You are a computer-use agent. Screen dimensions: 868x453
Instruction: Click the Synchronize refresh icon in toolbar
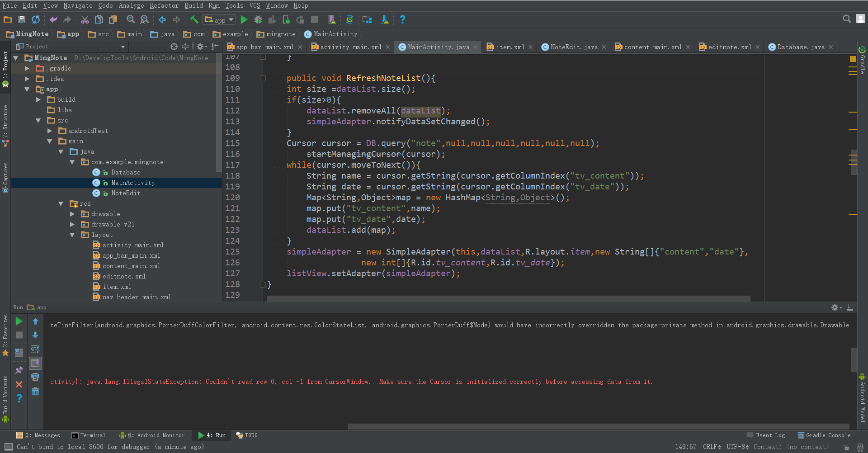[36, 19]
